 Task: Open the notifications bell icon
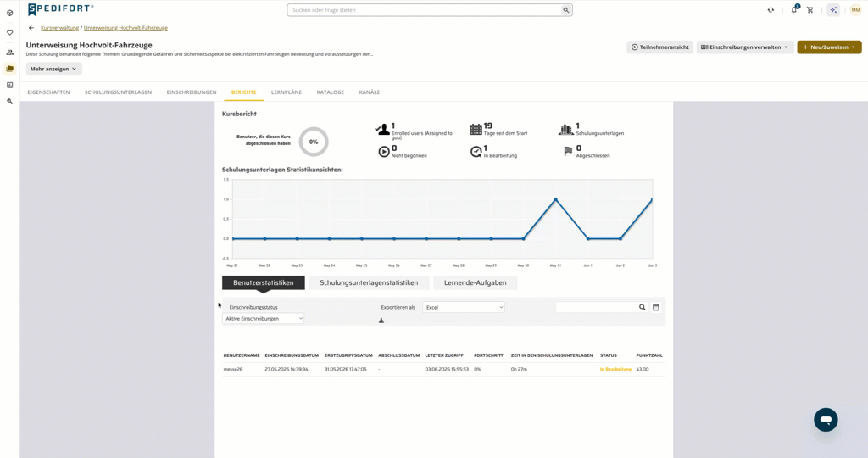click(x=793, y=10)
